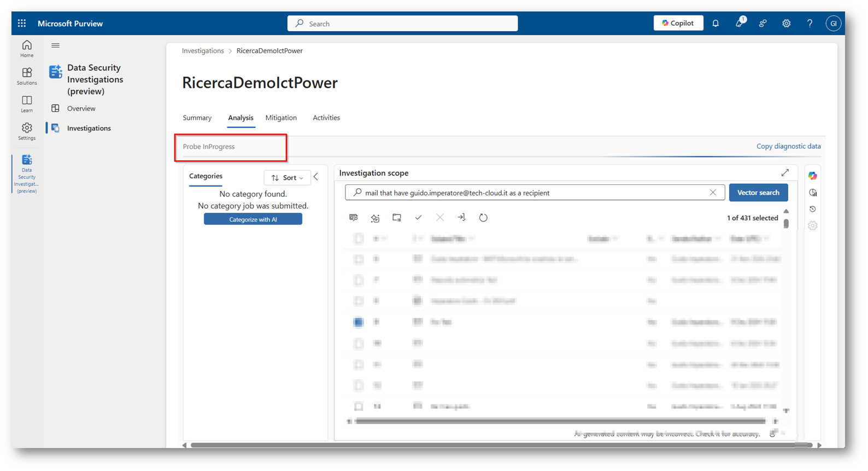Click the 'Investigation scope' heading
The image size is (868, 471).
point(374,173)
